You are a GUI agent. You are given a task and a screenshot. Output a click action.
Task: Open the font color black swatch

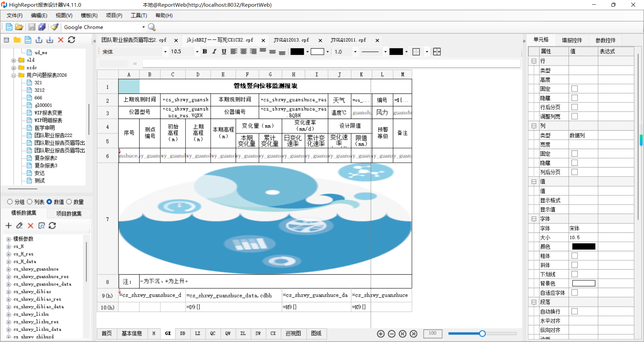point(297,52)
